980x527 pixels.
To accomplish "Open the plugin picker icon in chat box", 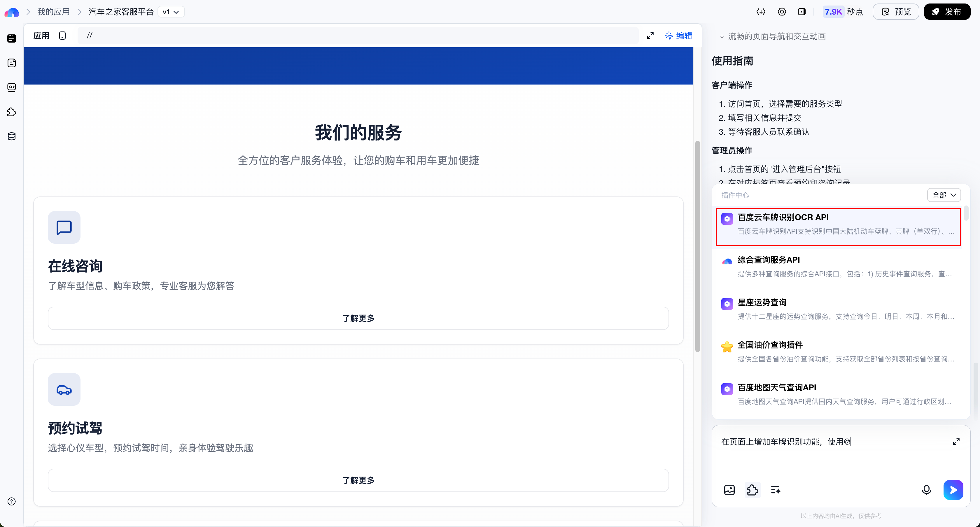I will [x=753, y=490].
